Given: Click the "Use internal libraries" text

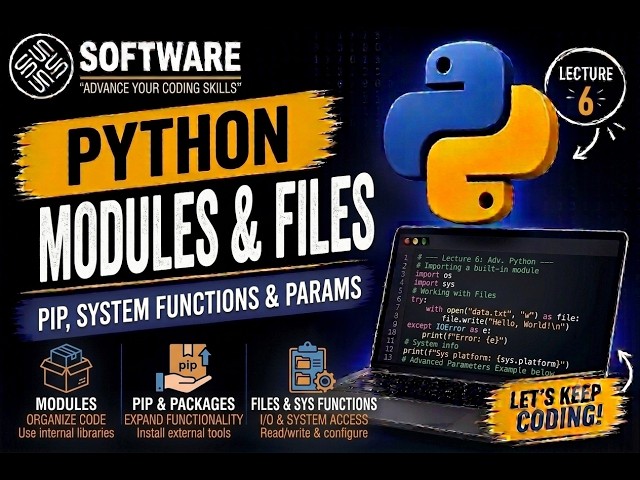Looking at the screenshot, I should coord(66,433).
